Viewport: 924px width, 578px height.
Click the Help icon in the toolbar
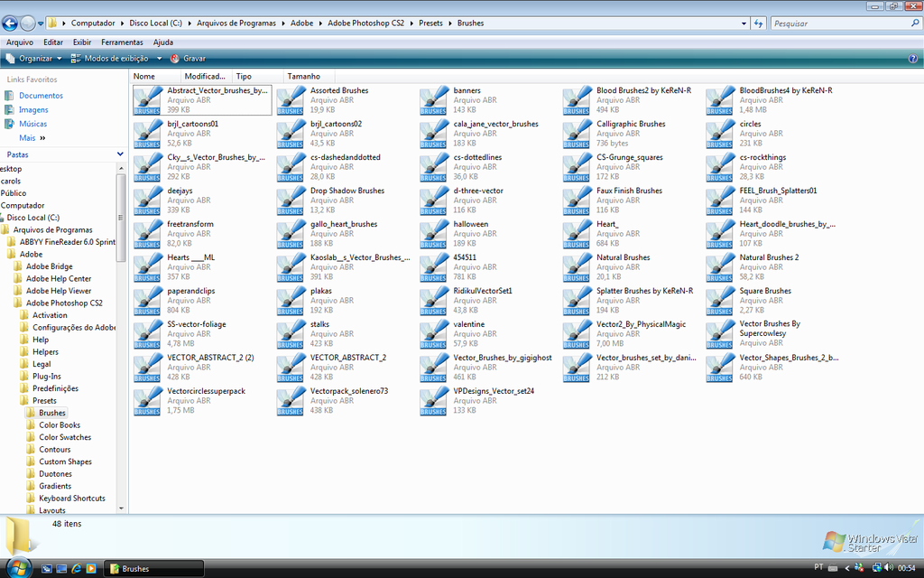(x=912, y=59)
